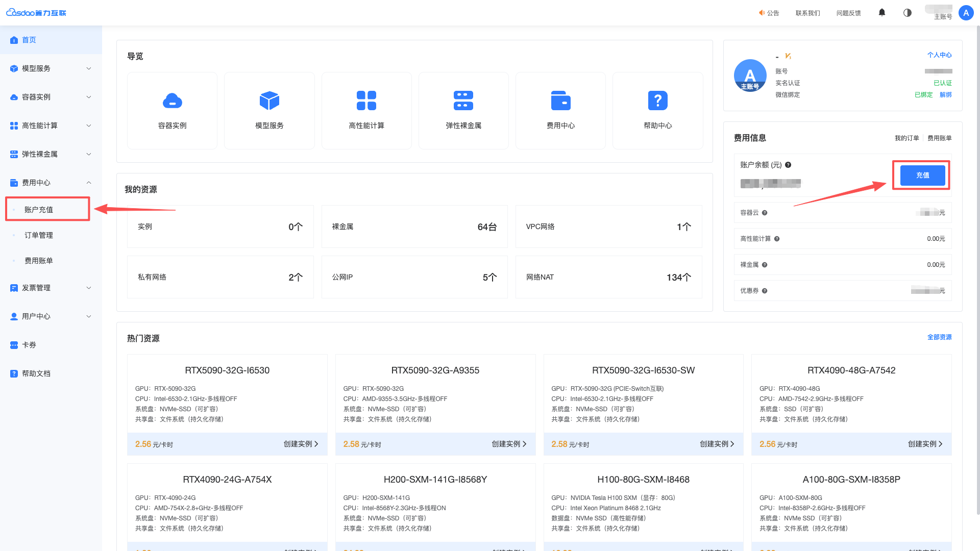Open the 个人中心 link

coord(939,55)
